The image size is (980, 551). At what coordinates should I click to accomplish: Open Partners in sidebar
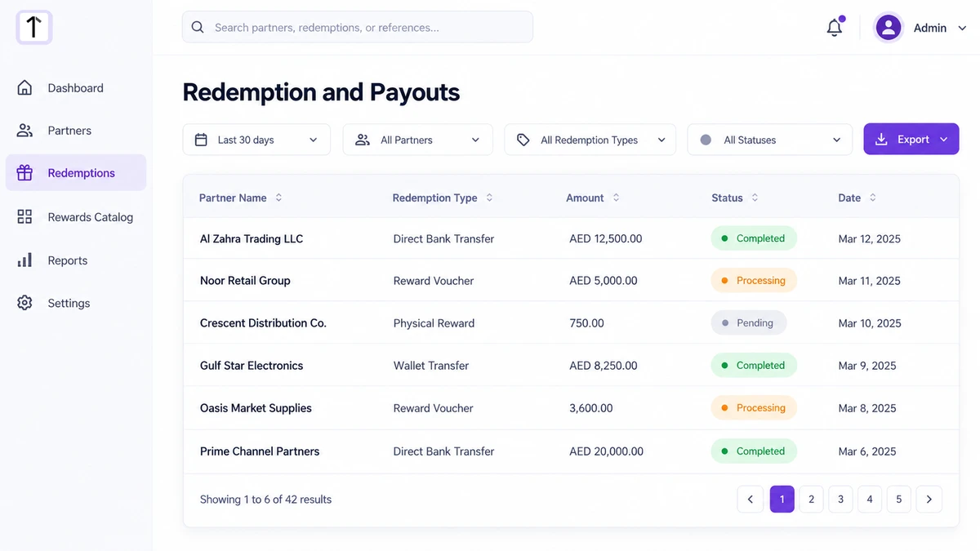click(x=76, y=131)
